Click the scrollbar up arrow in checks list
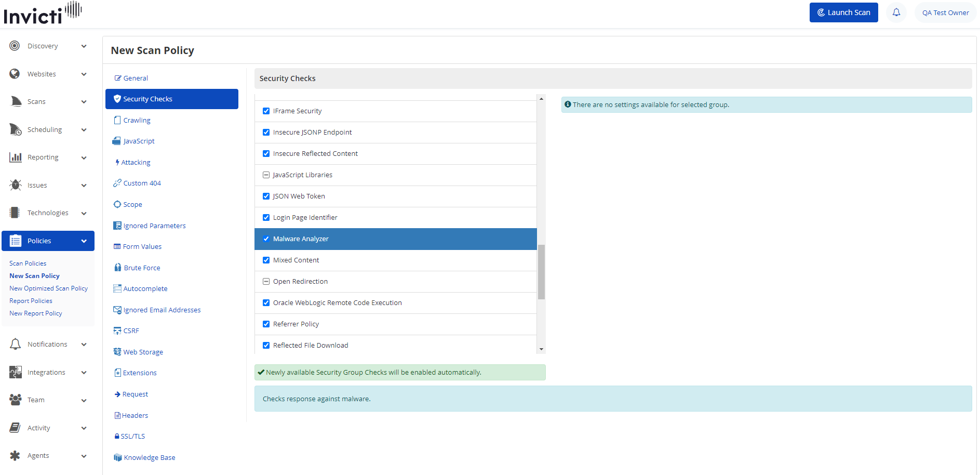Image resolution: width=980 pixels, height=475 pixels. point(541,98)
